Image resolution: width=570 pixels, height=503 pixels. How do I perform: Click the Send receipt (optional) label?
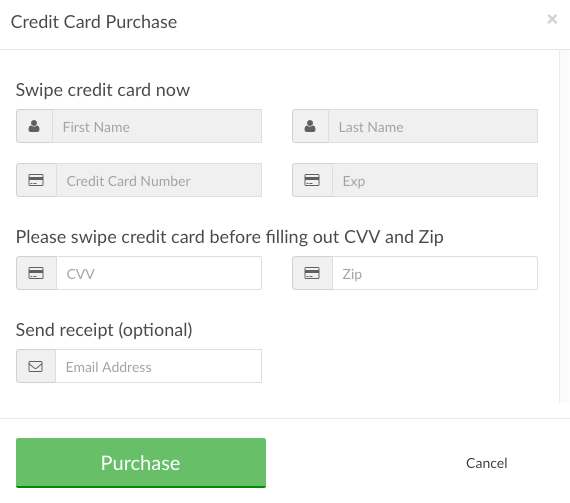[x=104, y=330]
